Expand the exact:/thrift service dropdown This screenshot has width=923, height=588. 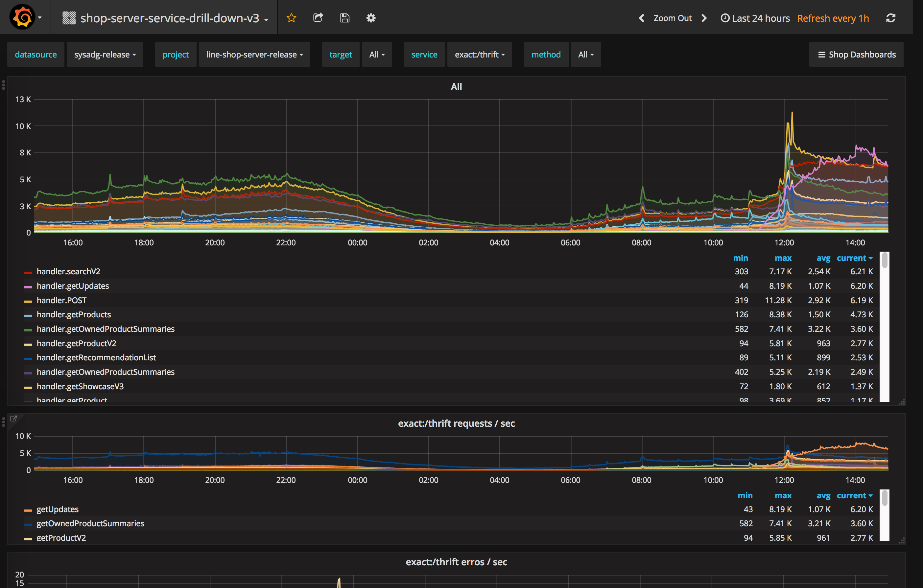(x=479, y=54)
